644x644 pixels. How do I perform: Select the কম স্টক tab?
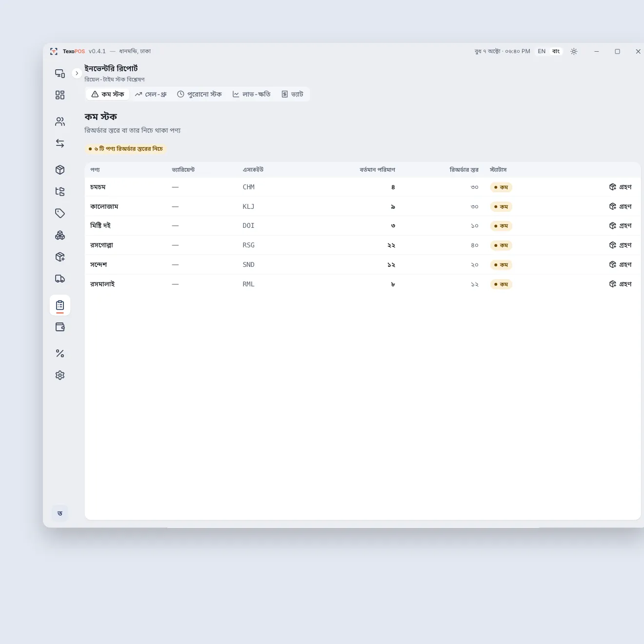click(x=108, y=94)
